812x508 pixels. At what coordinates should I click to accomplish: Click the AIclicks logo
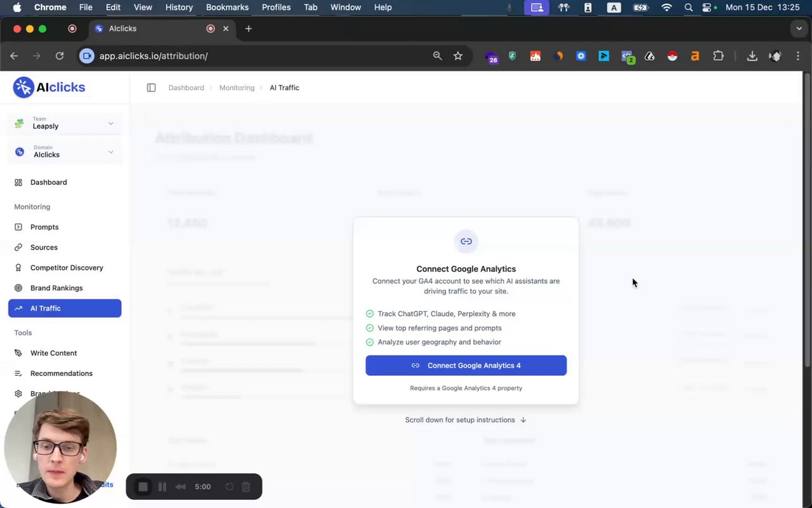[49, 88]
